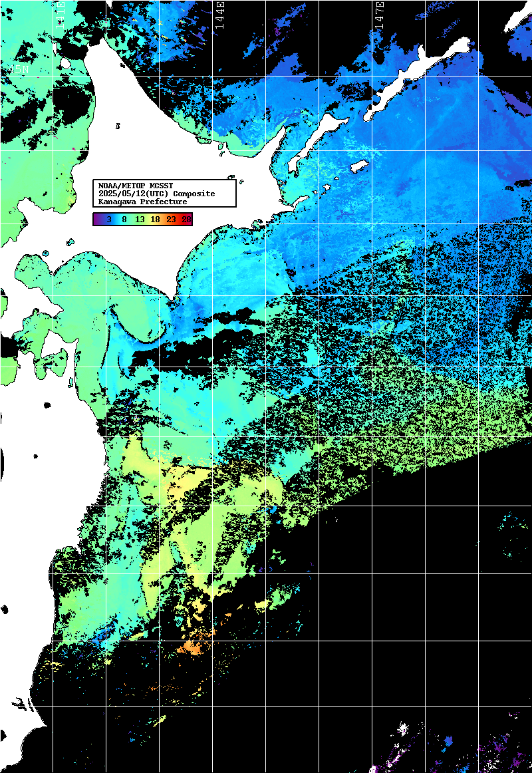Click the Kanagawa Prefecture label
The image size is (532, 773).
[142, 202]
